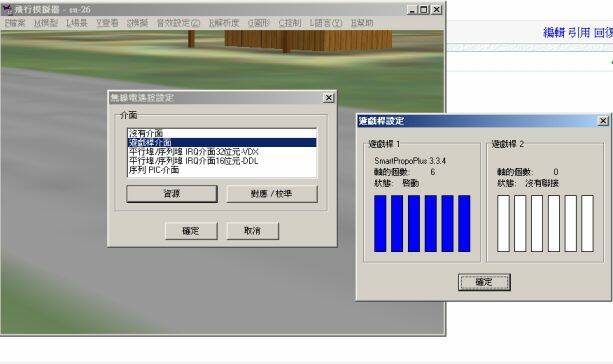This screenshot has width=613, height=364.
Task: Click 取消 in the radio control dialog
Action: pyautogui.click(x=253, y=231)
